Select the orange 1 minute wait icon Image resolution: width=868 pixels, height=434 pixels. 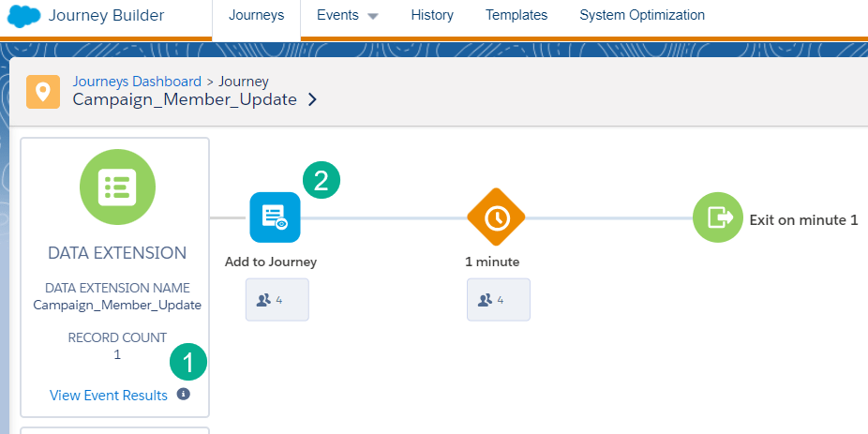point(496,217)
